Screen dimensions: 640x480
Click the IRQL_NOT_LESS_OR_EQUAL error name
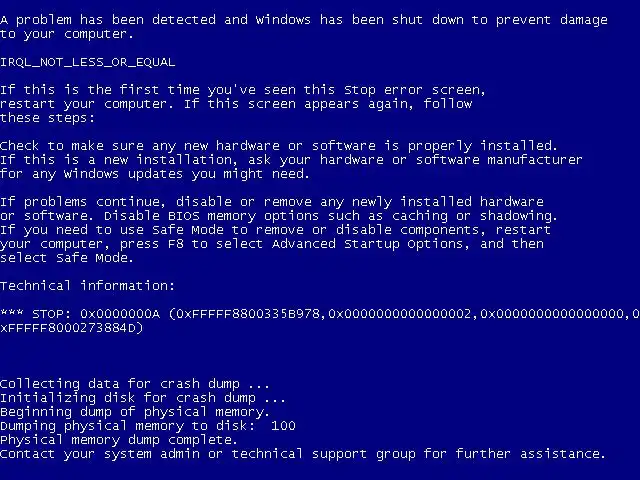(x=87, y=62)
